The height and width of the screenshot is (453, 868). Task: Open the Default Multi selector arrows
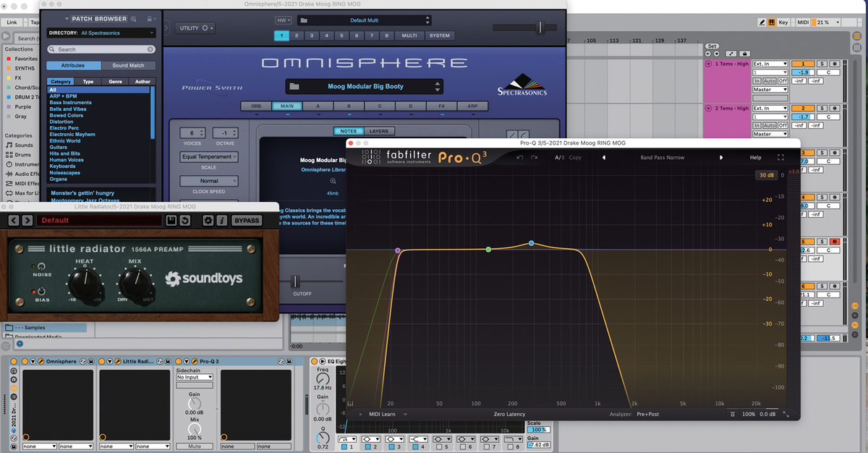tap(428, 20)
